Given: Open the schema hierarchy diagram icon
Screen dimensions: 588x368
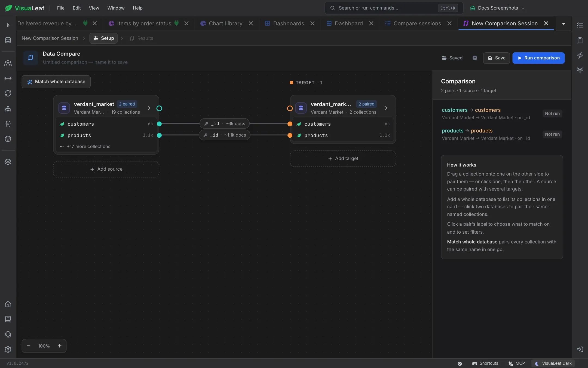Looking at the screenshot, I should tap(8, 109).
